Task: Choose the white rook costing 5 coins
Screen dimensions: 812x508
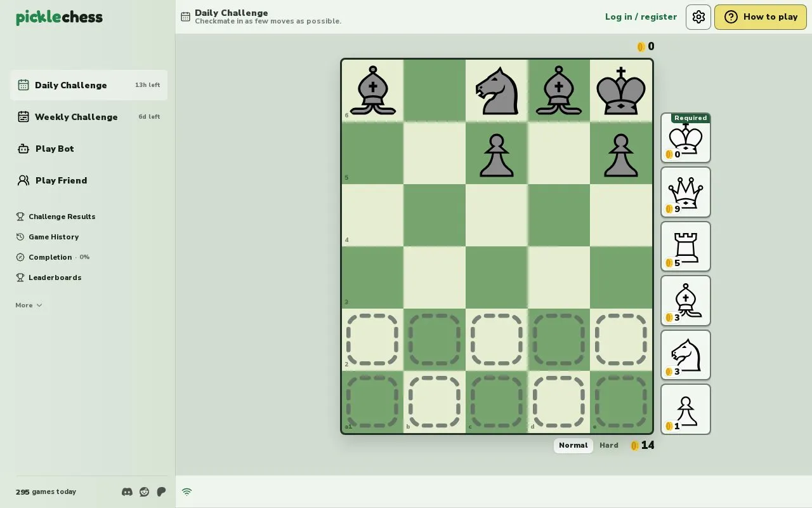Action: click(x=686, y=246)
